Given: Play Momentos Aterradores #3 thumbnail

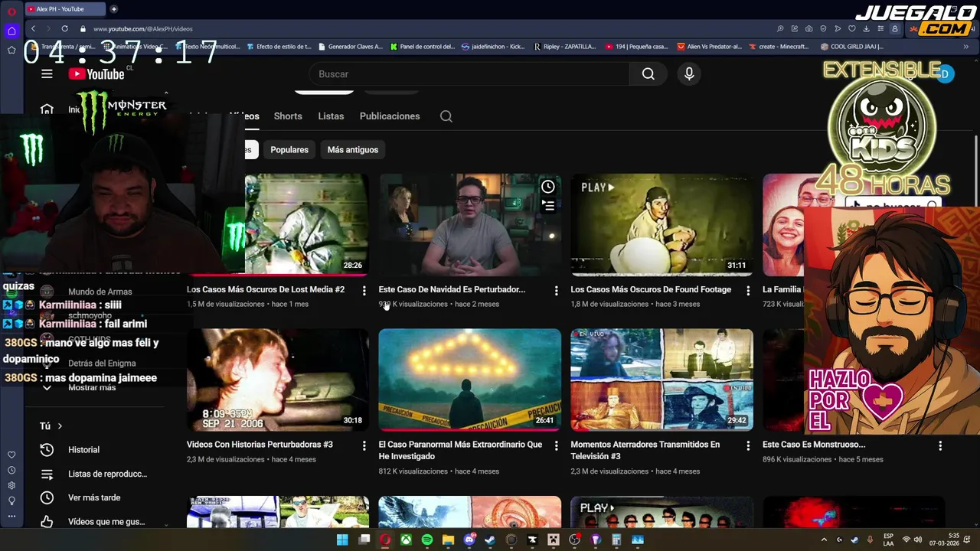Looking at the screenshot, I should (x=661, y=380).
